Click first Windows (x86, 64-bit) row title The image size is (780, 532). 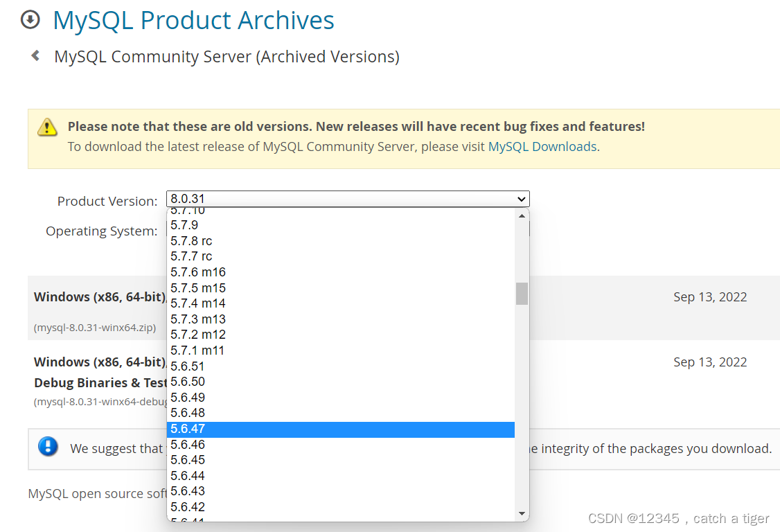coord(100,297)
